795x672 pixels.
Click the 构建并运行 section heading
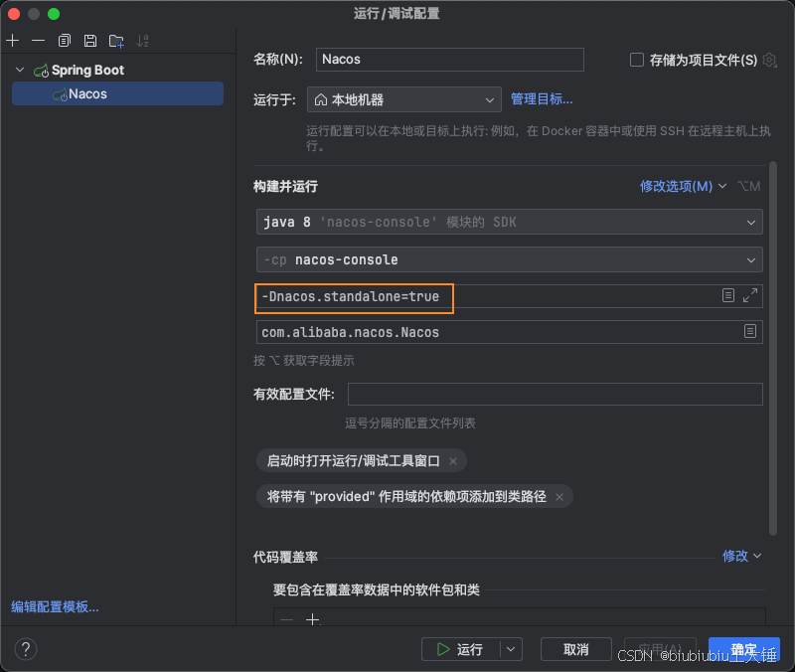click(x=285, y=186)
